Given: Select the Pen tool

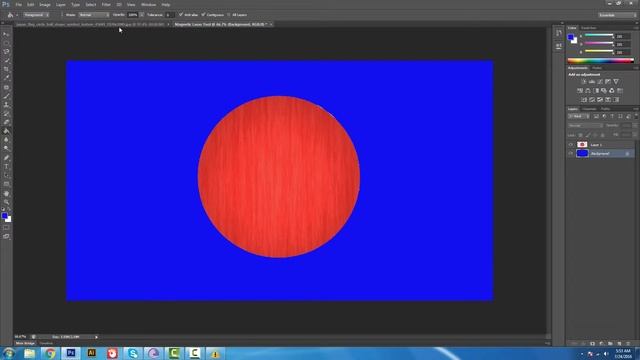Looking at the screenshot, I should click(x=6, y=158).
